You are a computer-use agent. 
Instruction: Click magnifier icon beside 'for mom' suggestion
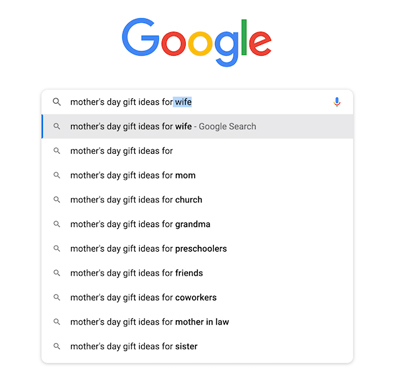pyautogui.click(x=57, y=175)
